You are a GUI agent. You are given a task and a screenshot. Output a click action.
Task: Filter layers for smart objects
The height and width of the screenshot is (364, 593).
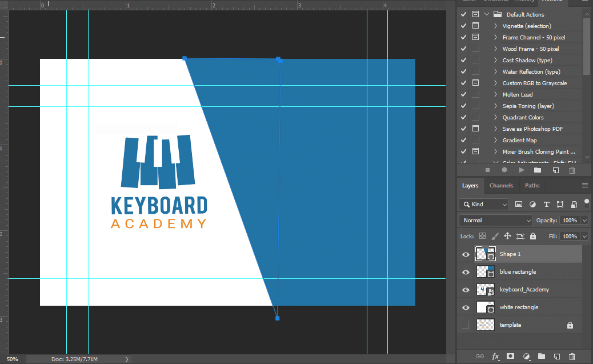click(x=574, y=205)
